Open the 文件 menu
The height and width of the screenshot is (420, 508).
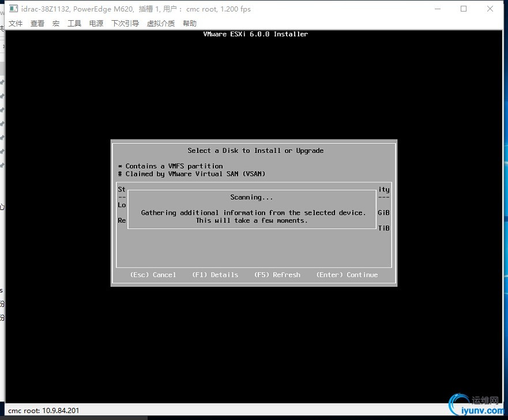[x=16, y=23]
